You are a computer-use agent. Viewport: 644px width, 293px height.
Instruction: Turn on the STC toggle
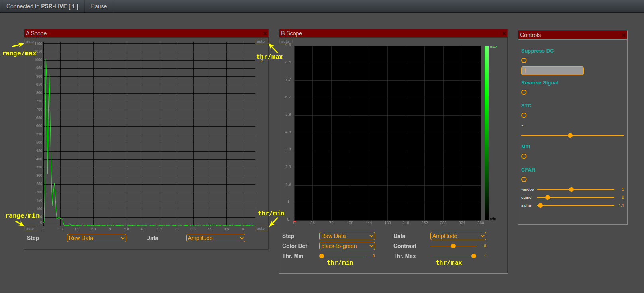(524, 115)
